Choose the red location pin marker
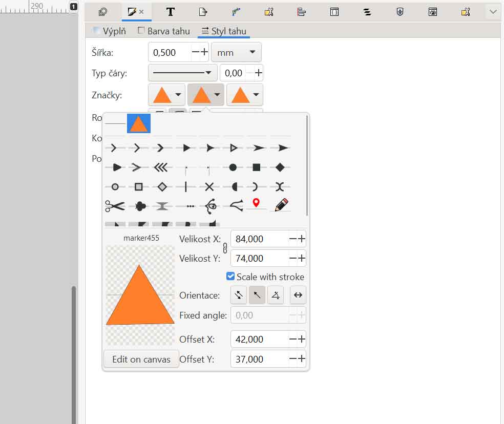This screenshot has width=504, height=424. pyautogui.click(x=257, y=204)
